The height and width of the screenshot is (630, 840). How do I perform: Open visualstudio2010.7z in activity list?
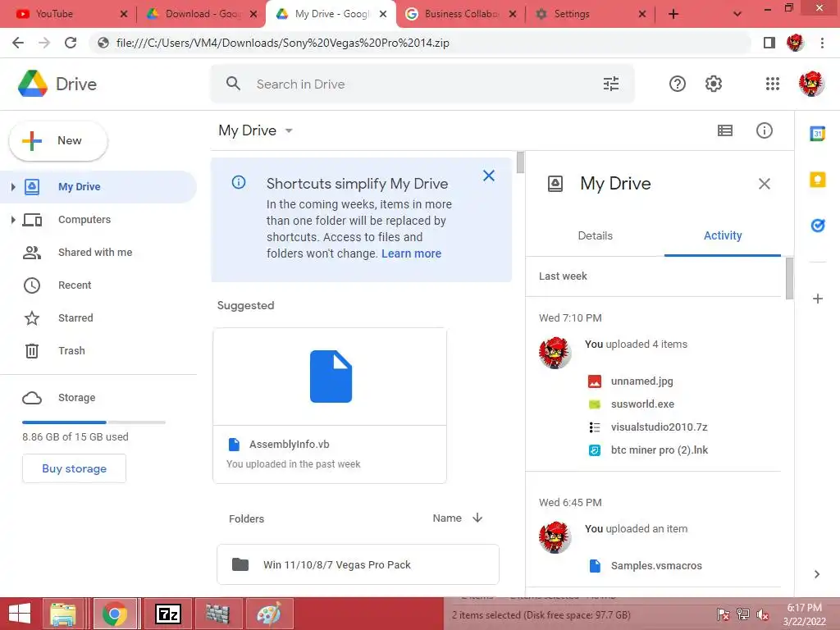(659, 427)
